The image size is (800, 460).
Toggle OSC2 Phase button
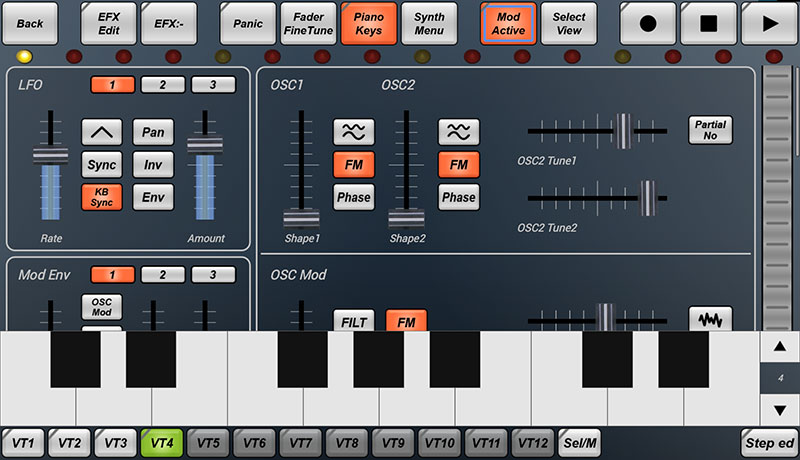(x=459, y=197)
